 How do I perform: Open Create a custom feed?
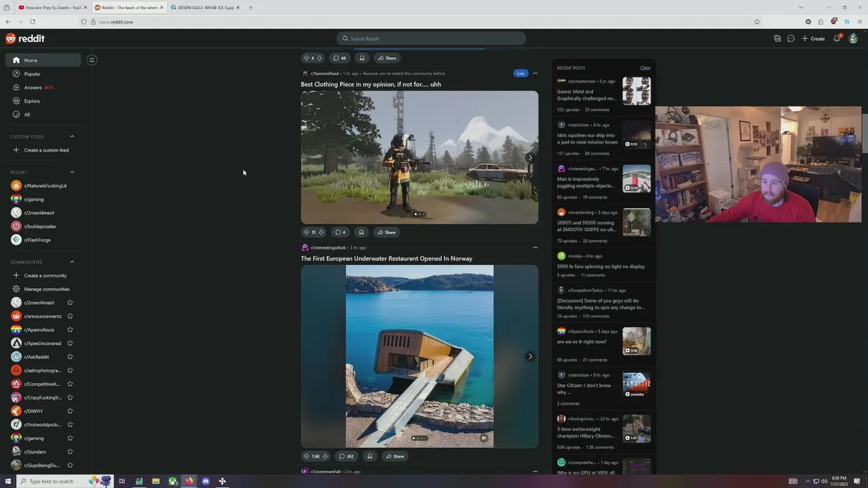click(43, 150)
